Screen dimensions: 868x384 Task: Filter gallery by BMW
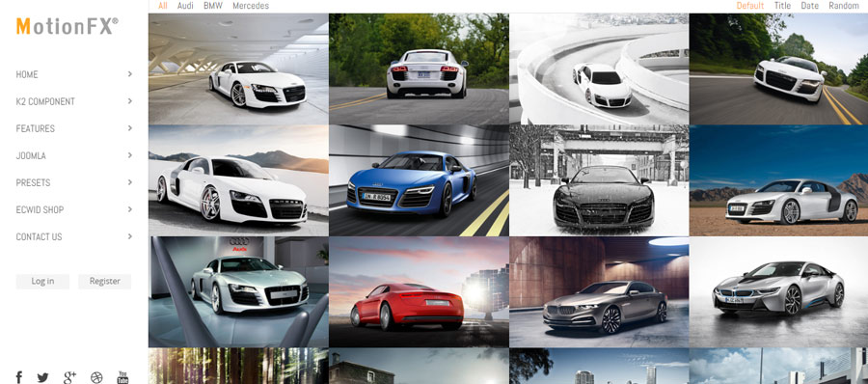(x=213, y=6)
